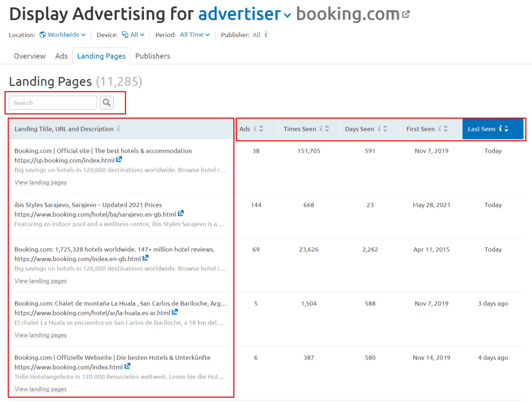Open external link icon for index.en-gb.html

145,258
